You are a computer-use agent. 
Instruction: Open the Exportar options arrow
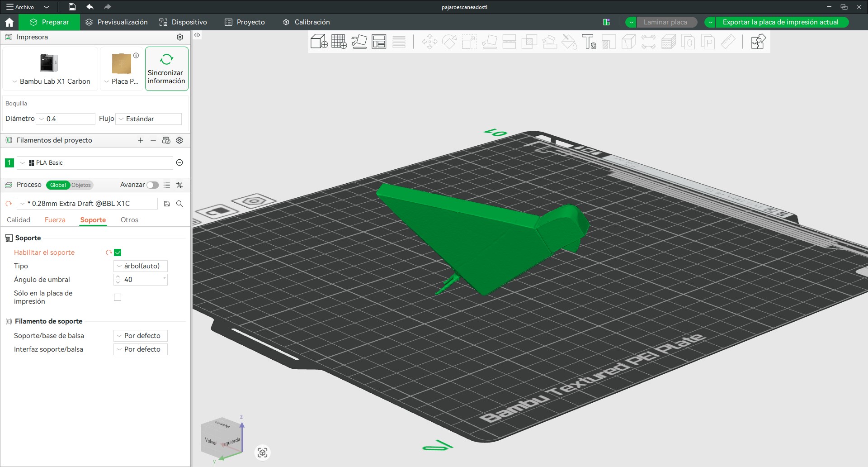(x=711, y=22)
